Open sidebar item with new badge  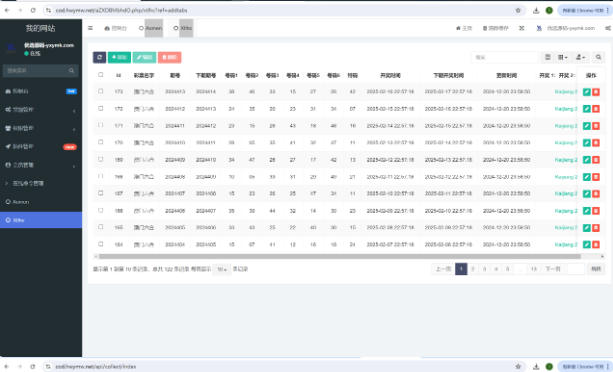pyautogui.click(x=41, y=147)
